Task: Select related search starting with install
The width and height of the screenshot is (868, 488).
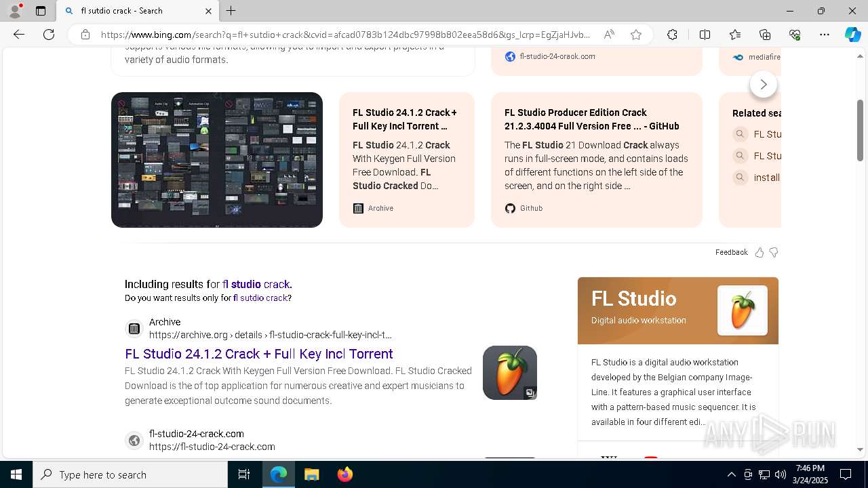Action: (x=757, y=178)
